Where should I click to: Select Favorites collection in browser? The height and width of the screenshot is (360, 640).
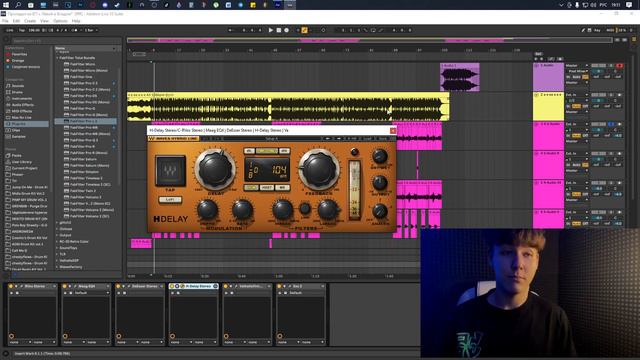[x=19, y=54]
